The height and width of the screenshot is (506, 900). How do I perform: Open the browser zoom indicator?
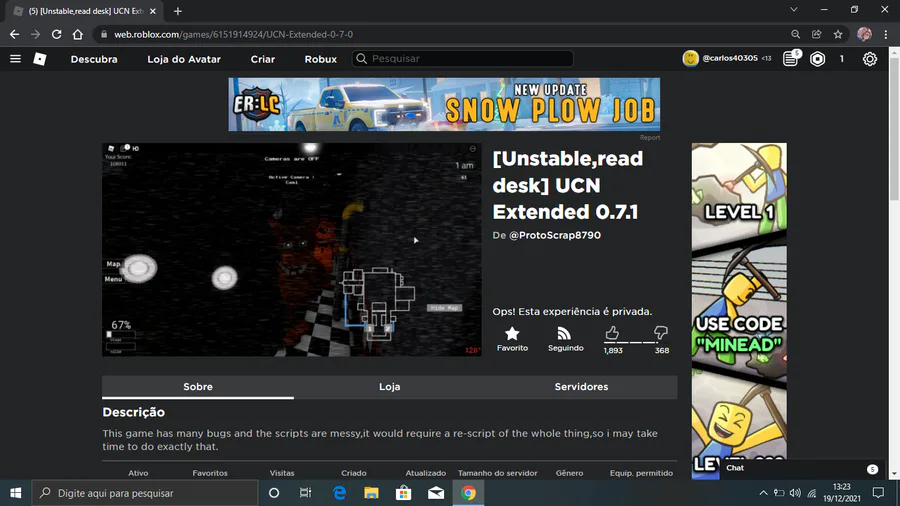[x=796, y=34]
